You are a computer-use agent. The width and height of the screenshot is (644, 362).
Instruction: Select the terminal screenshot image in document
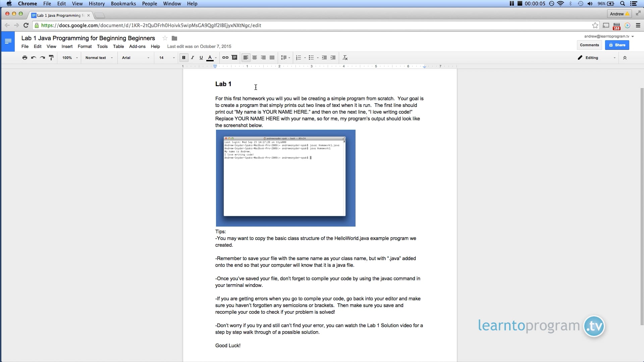tap(286, 178)
